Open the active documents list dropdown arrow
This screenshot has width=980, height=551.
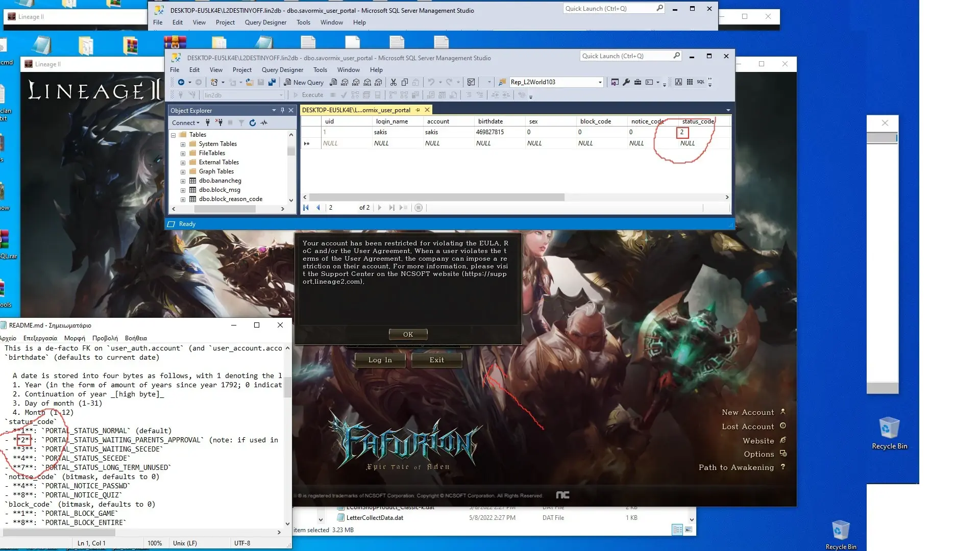pos(728,110)
